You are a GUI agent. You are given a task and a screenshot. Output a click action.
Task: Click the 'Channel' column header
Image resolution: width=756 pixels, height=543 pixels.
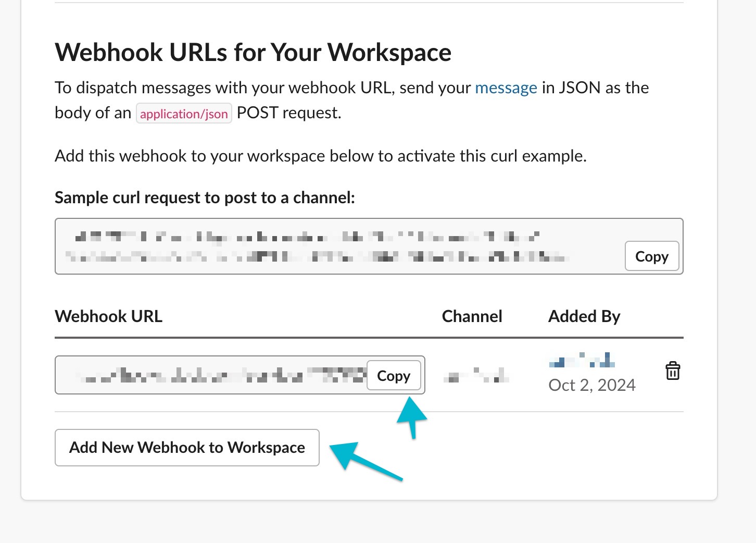click(472, 316)
